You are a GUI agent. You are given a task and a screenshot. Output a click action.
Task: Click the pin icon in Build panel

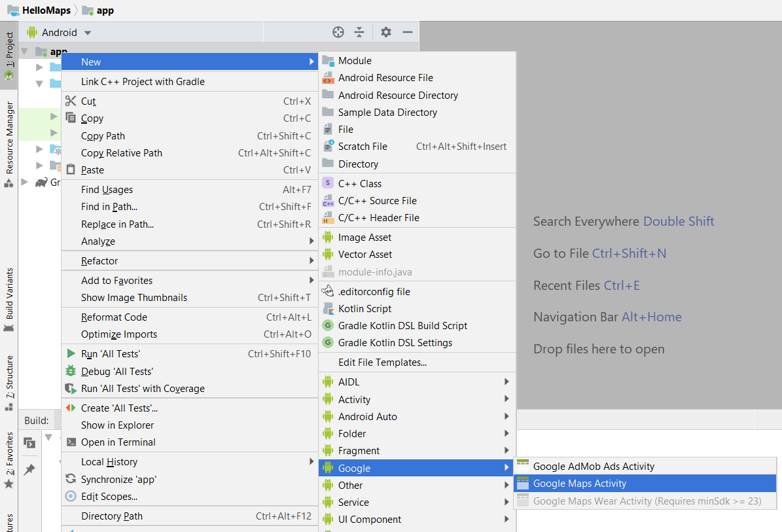point(29,469)
